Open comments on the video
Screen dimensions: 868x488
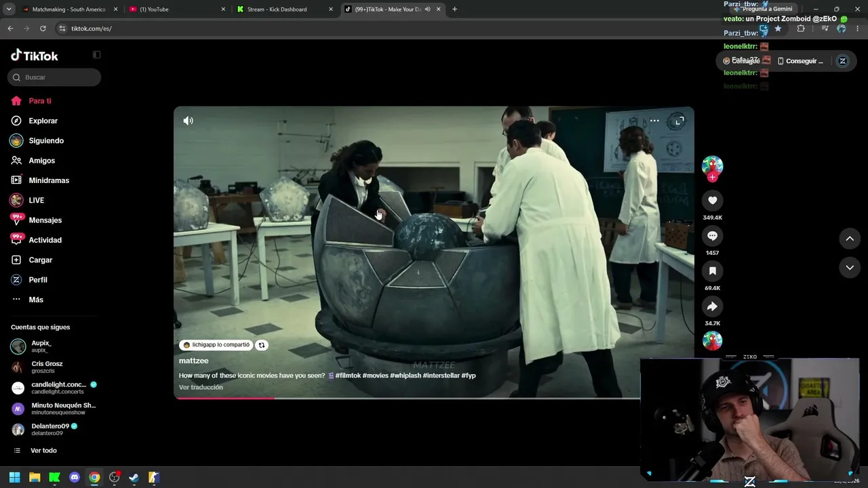712,236
